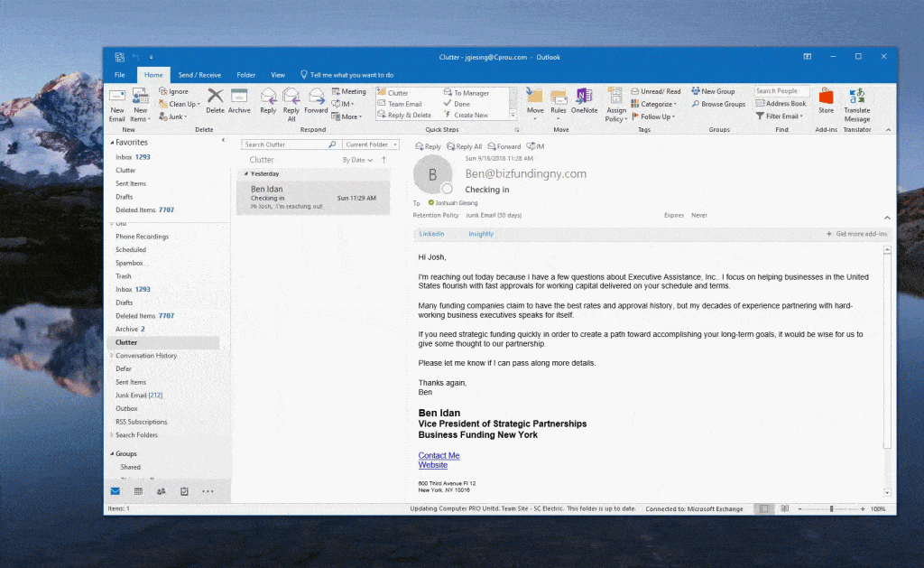Open the Folder ribbon tab
The height and width of the screenshot is (568, 924).
(x=245, y=75)
